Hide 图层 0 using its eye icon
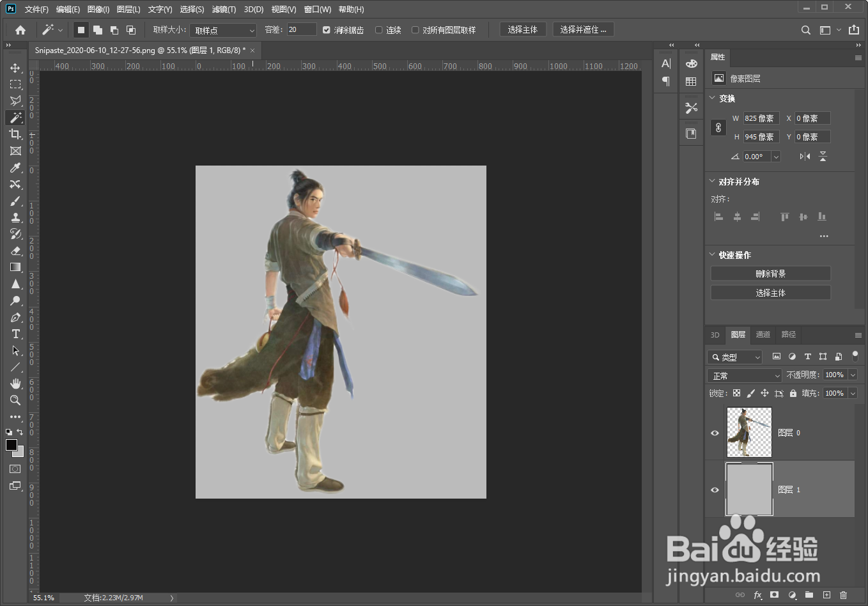The width and height of the screenshot is (868, 606). click(715, 433)
